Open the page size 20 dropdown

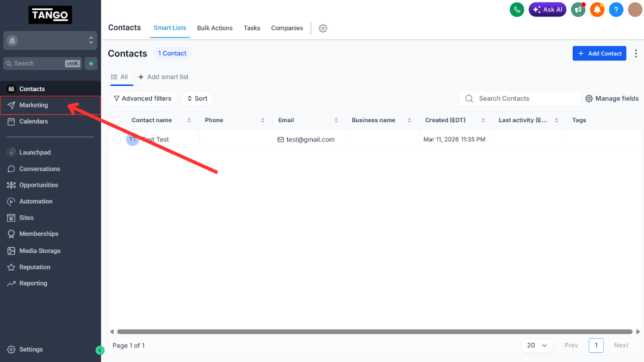point(537,346)
